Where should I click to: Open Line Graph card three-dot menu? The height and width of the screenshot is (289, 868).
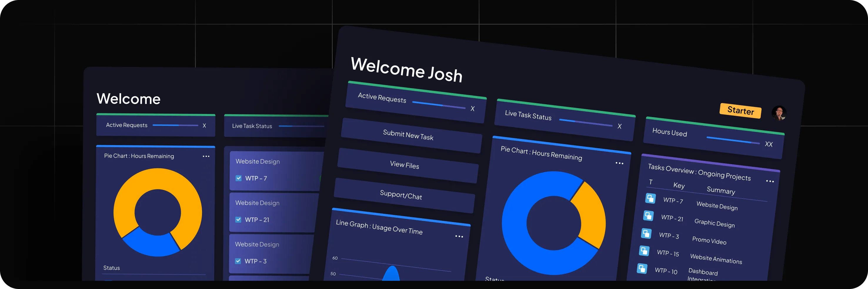click(459, 236)
